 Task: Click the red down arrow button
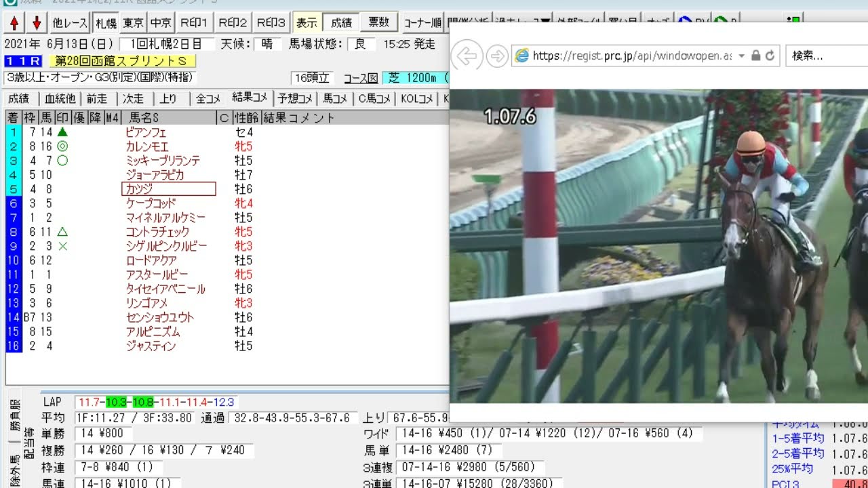[36, 23]
